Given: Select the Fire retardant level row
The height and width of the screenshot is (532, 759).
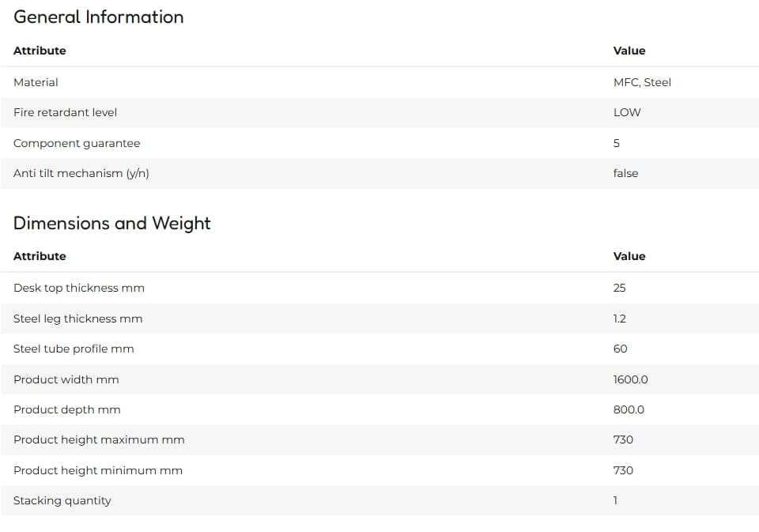Looking at the screenshot, I should click(379, 112).
